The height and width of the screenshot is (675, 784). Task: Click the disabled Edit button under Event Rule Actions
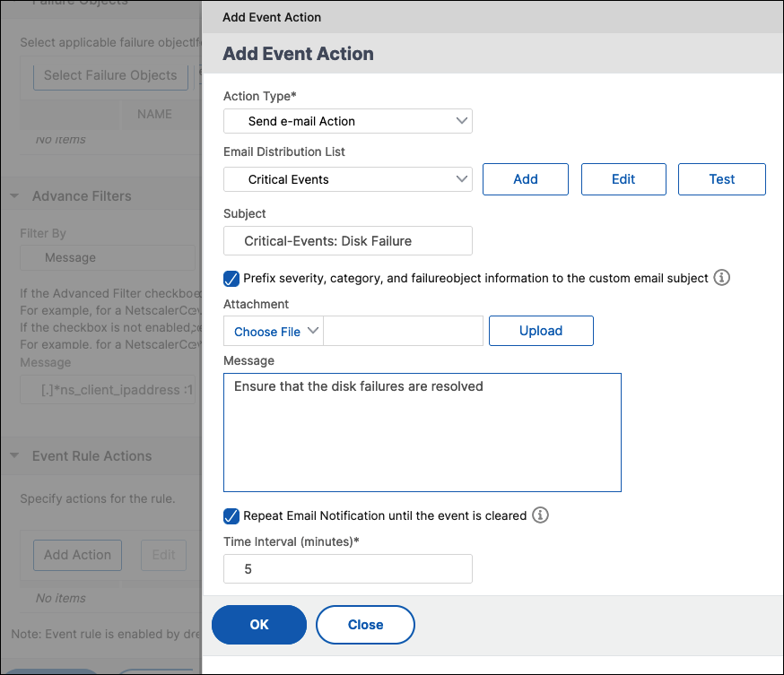(x=163, y=555)
